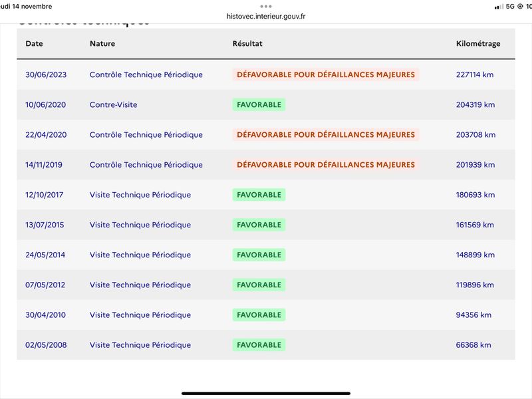Click Visite Technique Périodique on 02/05/2008 row
532x399 pixels.
140,344
